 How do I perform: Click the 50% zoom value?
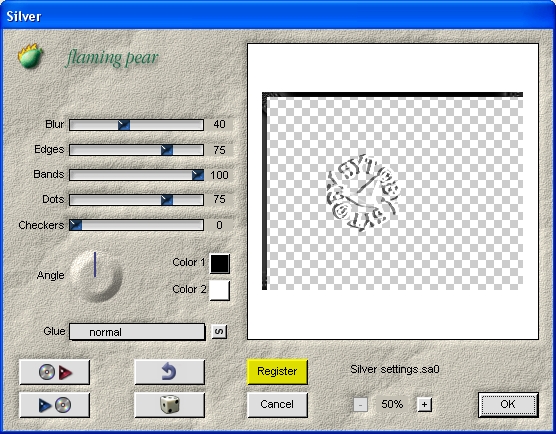(392, 404)
